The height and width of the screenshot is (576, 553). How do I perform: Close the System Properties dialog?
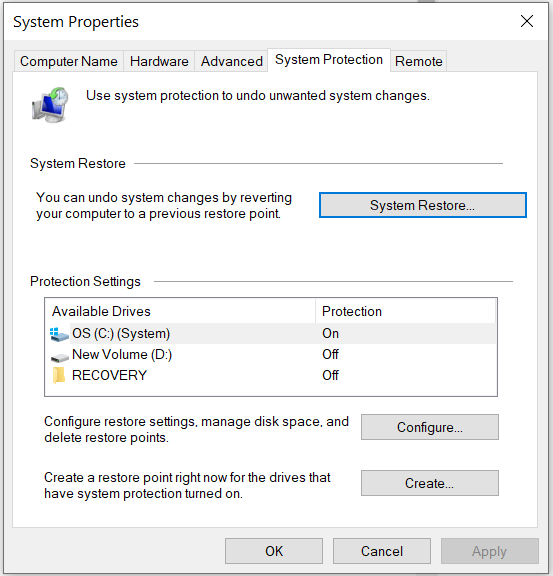[x=527, y=21]
